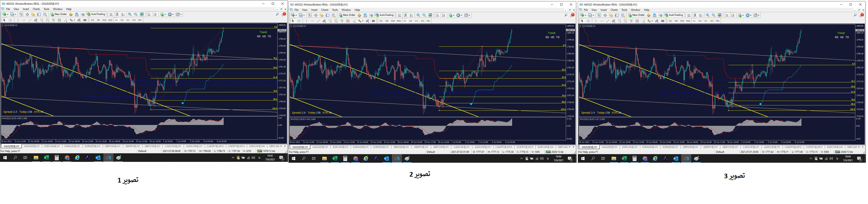Open new chart dropdown in third window

click(x=583, y=15)
